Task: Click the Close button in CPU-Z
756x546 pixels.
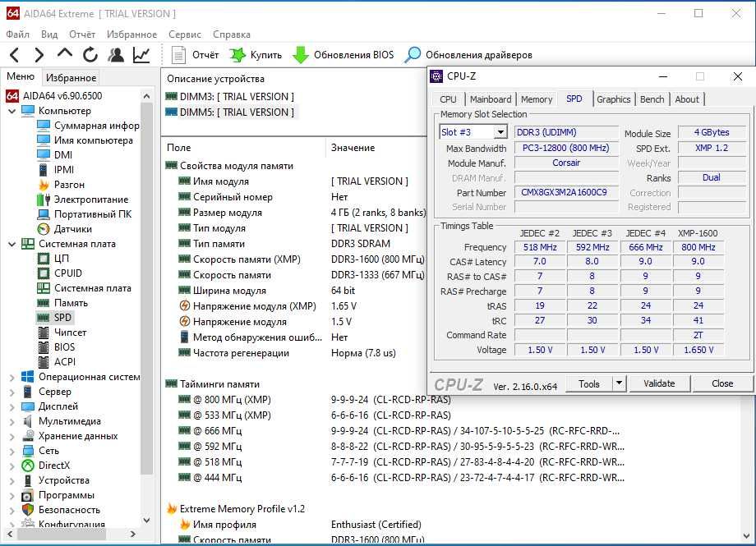Action: coord(722,383)
